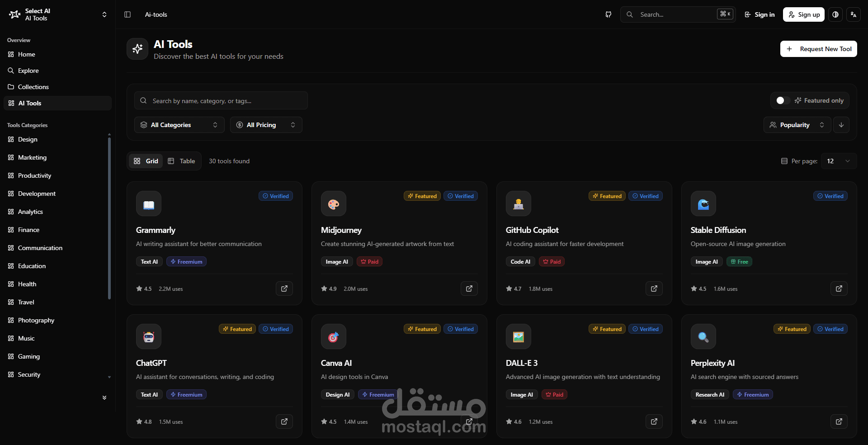Expand more sidebar with double-chevron

104,398
